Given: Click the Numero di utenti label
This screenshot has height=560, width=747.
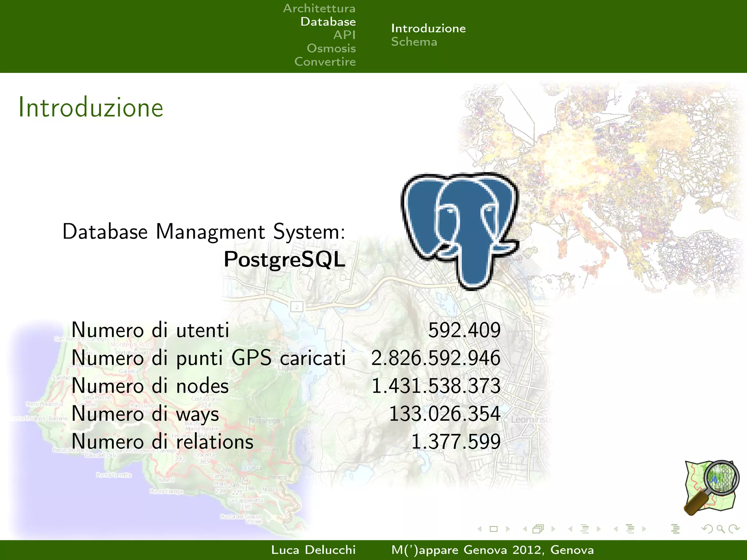Looking at the screenshot, I should point(150,330).
